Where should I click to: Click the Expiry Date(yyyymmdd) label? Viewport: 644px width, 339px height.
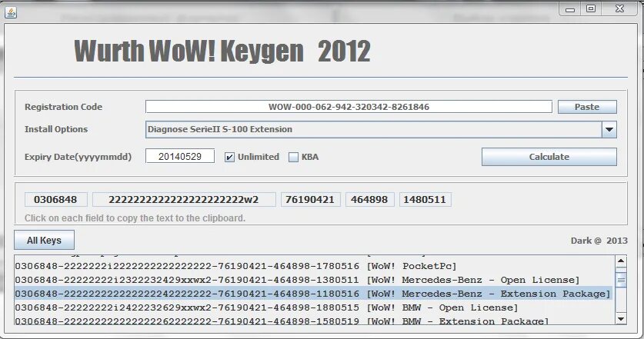(x=78, y=157)
